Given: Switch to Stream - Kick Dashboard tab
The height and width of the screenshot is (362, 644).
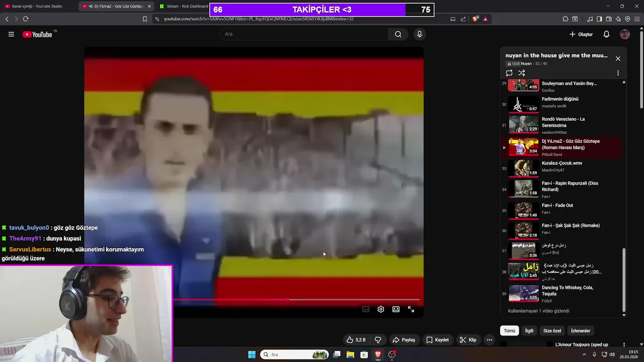Looking at the screenshot, I should pos(184,6).
